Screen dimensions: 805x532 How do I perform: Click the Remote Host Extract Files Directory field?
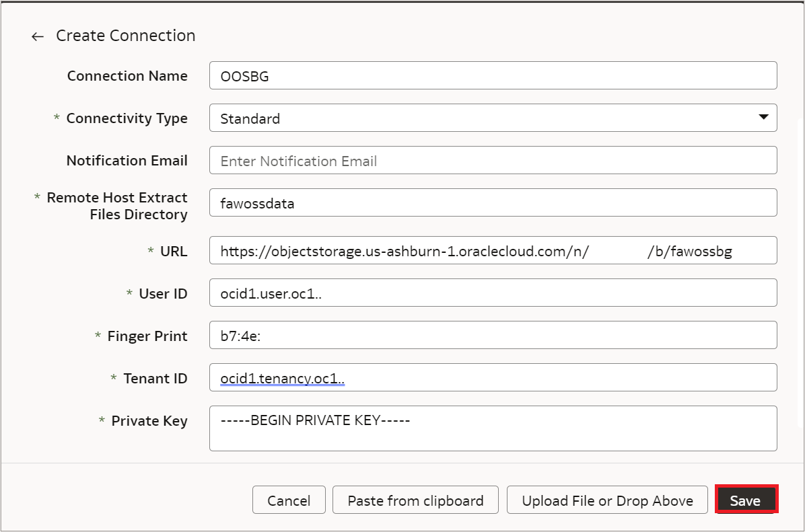(x=493, y=203)
